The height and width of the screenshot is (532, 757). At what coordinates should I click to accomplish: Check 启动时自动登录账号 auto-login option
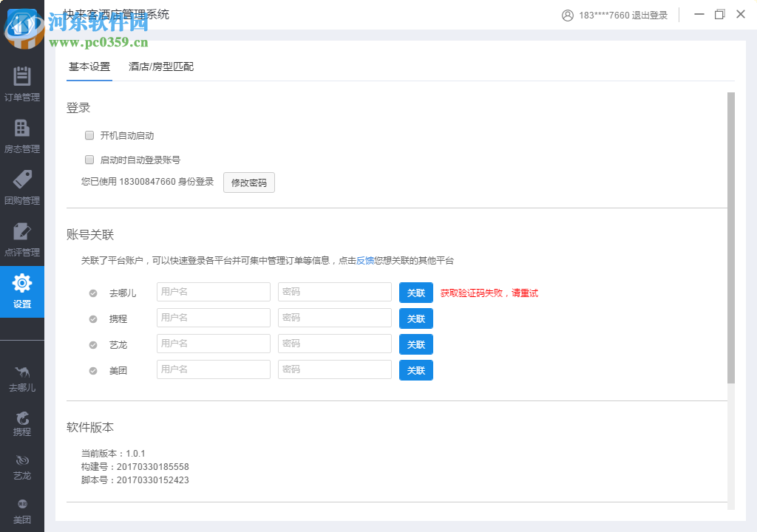(89, 159)
